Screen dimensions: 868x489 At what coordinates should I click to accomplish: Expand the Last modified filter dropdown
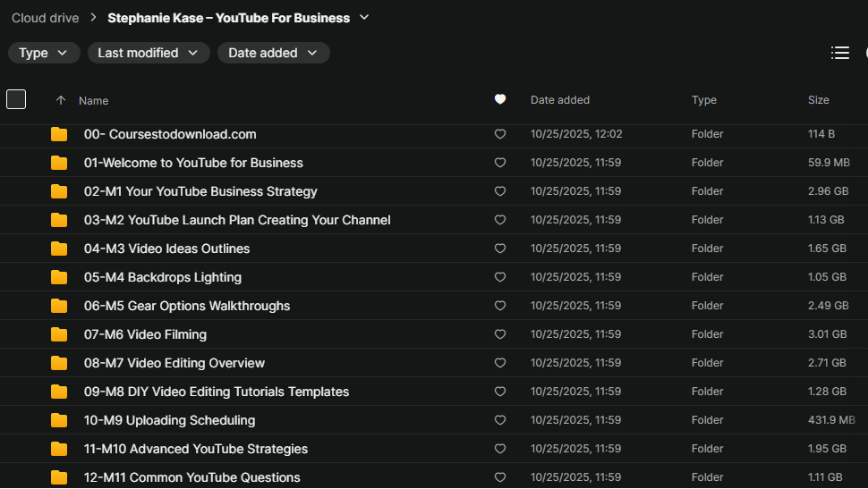point(149,53)
